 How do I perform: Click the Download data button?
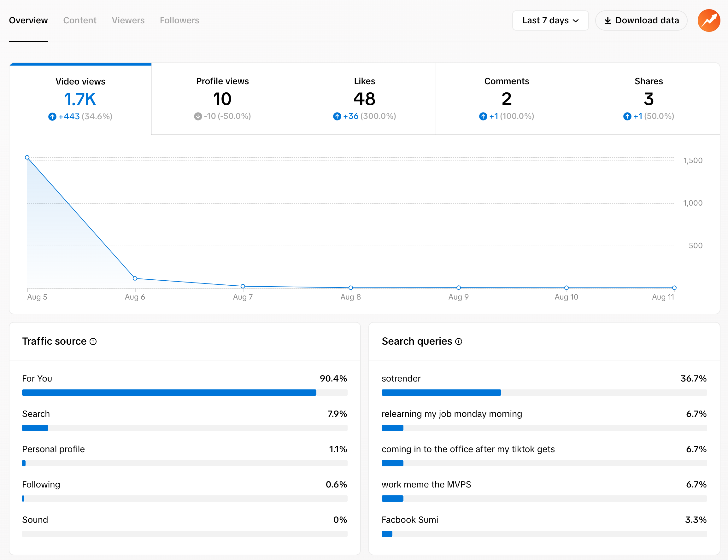(x=641, y=20)
